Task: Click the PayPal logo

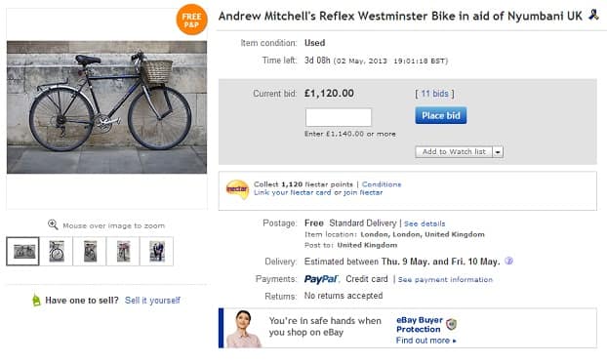Action: tap(321, 279)
